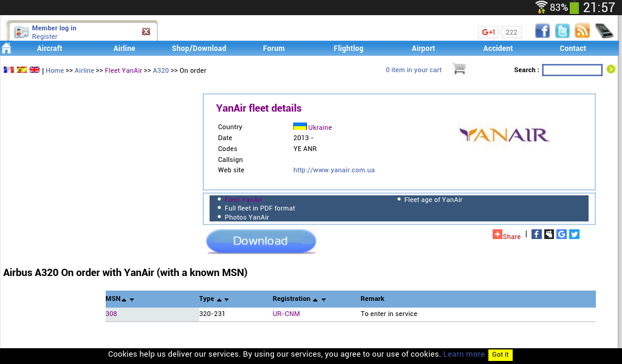The height and width of the screenshot is (364, 622).
Task: Open the Aircraft menu
Action: pos(49,49)
